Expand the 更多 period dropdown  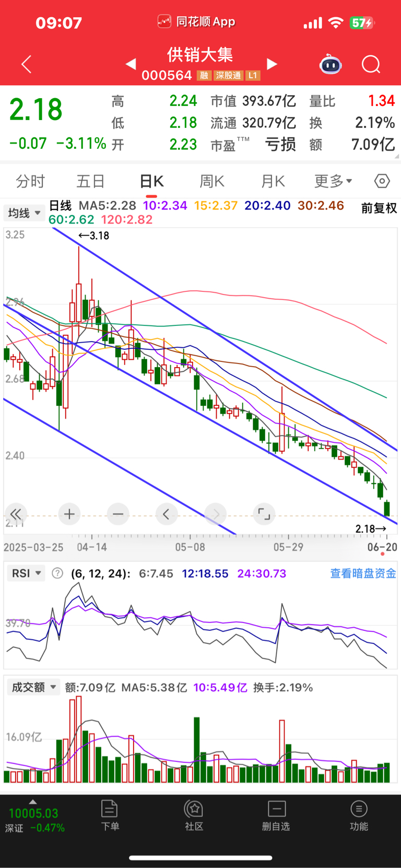pyautogui.click(x=333, y=181)
